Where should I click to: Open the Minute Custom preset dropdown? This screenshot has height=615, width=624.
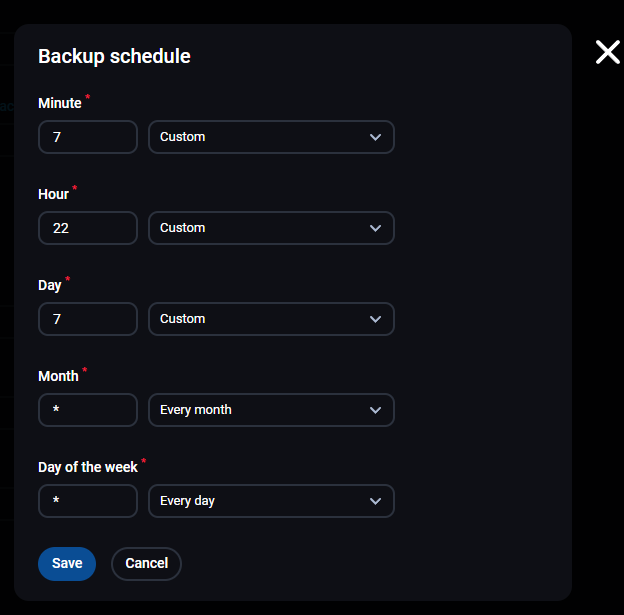[260, 137]
